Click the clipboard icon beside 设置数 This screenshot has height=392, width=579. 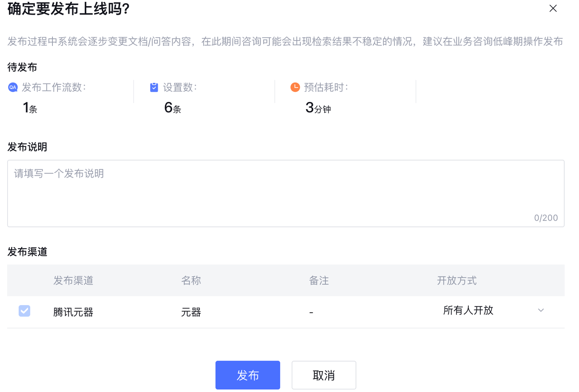[154, 87]
